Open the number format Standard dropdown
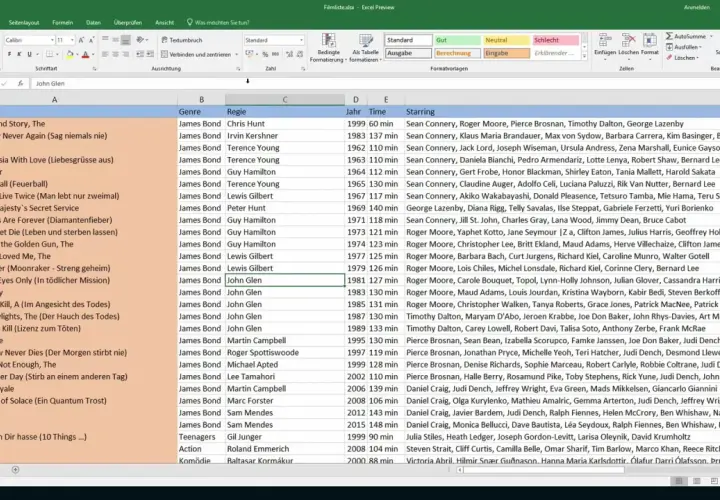The image size is (720, 500). (301, 40)
